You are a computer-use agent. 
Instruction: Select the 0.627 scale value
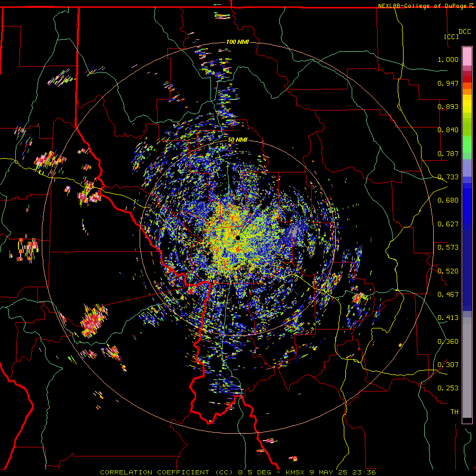click(448, 224)
